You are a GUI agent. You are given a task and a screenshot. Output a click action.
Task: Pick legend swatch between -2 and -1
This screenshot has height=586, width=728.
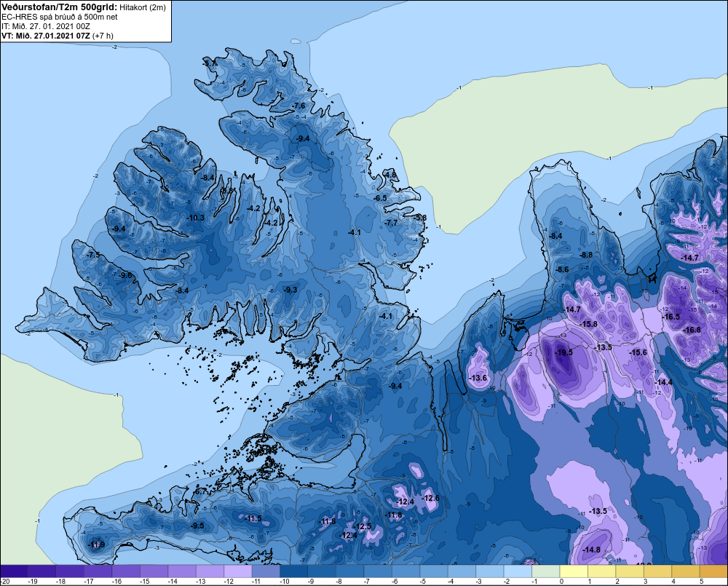[518, 571]
